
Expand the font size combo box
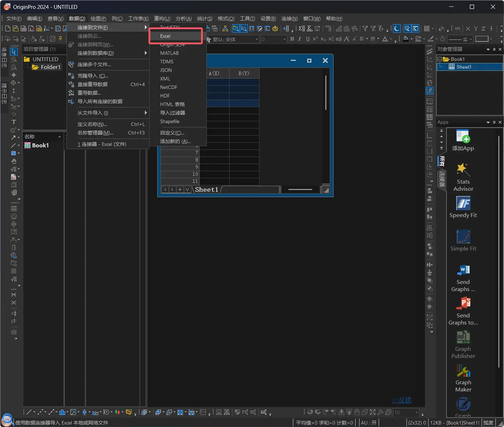(284, 39)
